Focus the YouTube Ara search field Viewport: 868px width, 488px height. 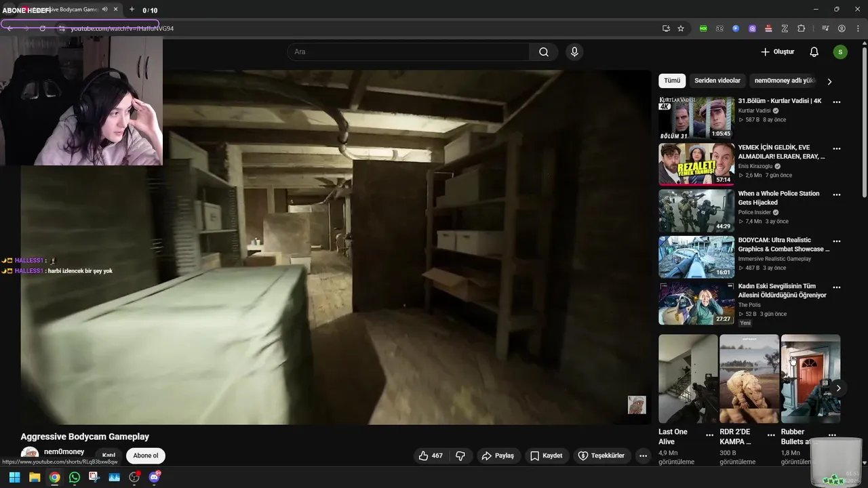coord(408,52)
